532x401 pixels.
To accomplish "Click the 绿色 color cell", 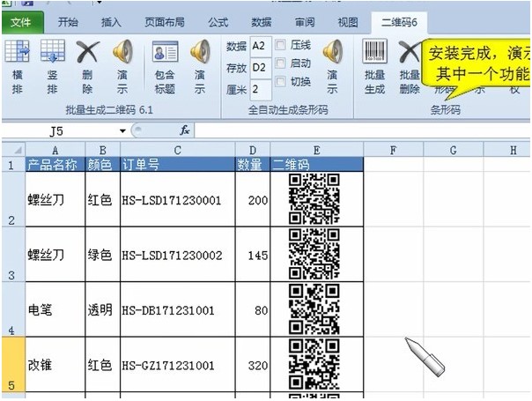I will (x=103, y=255).
